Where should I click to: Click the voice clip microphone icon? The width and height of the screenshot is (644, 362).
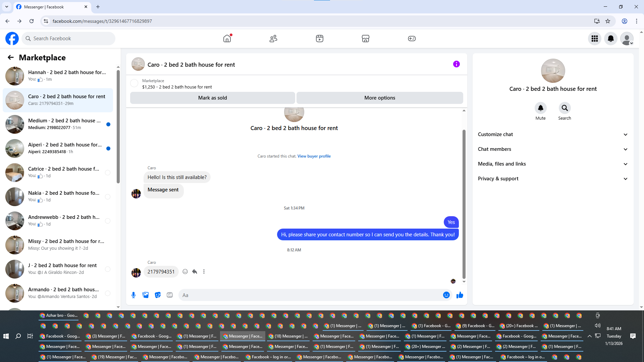(133, 295)
